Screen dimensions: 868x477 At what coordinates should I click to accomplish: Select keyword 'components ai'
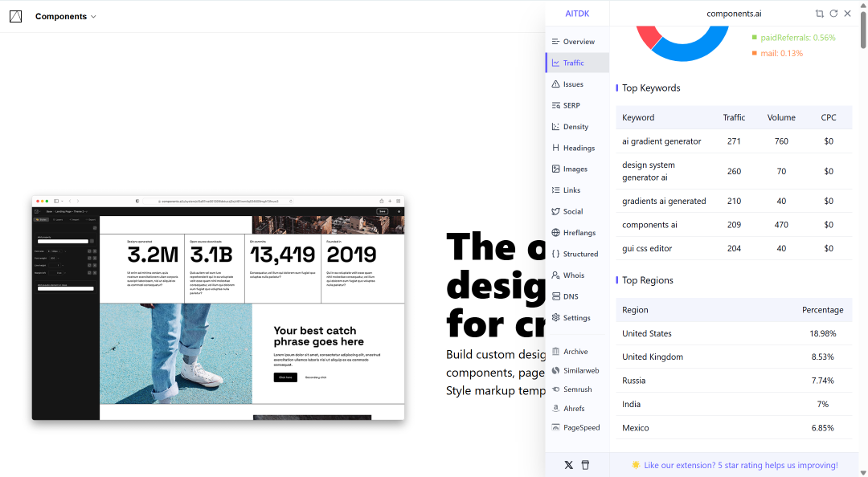(x=649, y=225)
